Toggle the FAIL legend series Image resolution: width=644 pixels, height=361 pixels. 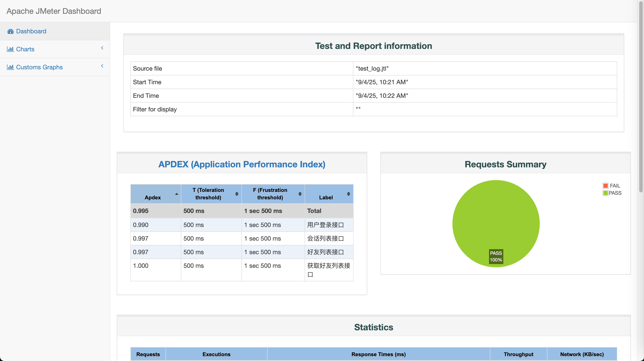[611, 186]
